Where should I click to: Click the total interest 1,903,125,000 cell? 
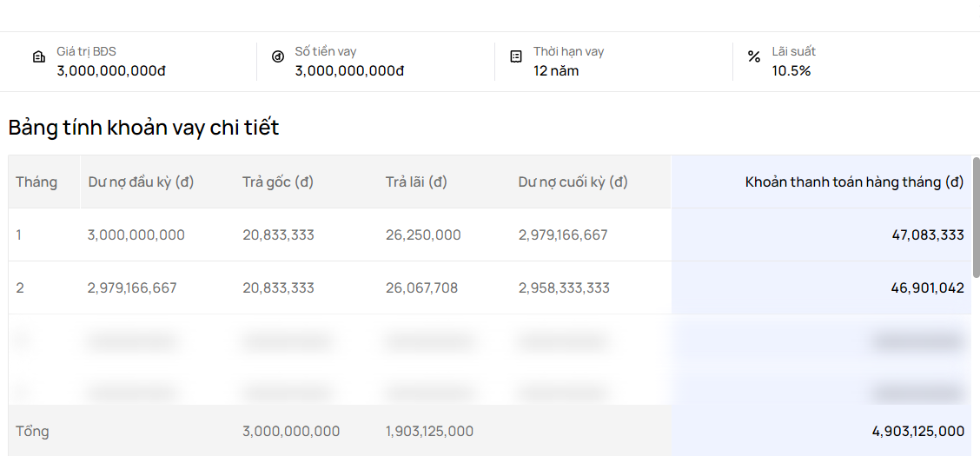429,432
